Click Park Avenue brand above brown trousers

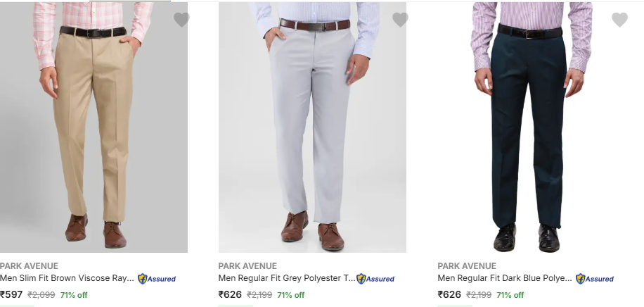coord(29,266)
